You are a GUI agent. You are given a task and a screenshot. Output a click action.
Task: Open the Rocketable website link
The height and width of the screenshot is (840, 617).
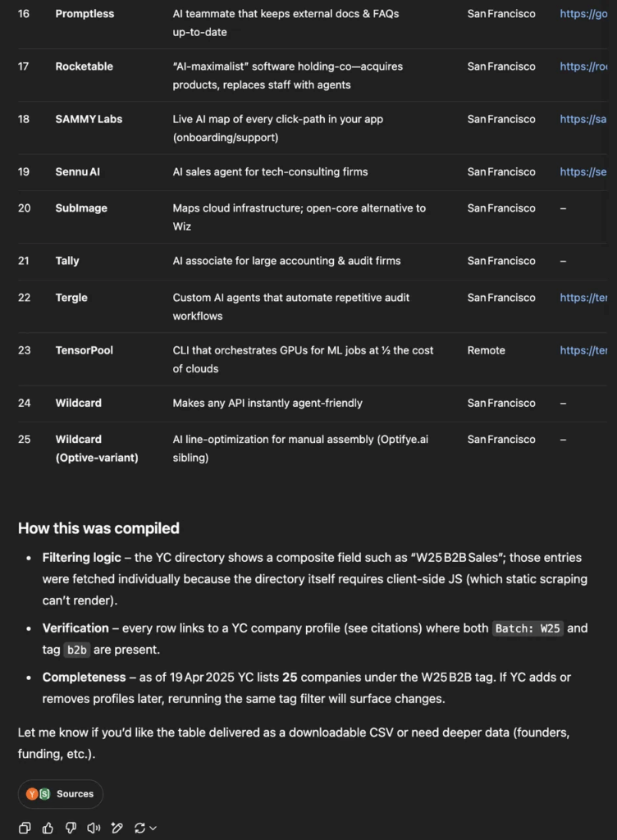coord(583,66)
